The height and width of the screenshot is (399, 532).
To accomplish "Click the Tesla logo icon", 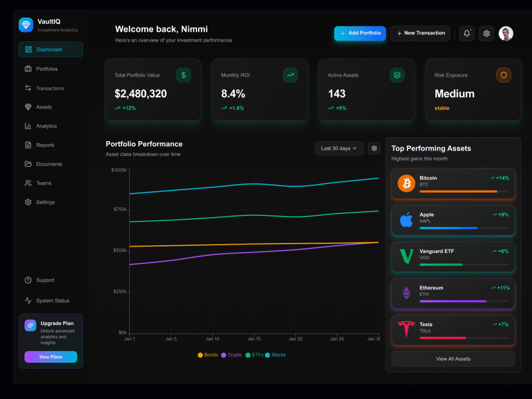I will tap(406, 329).
